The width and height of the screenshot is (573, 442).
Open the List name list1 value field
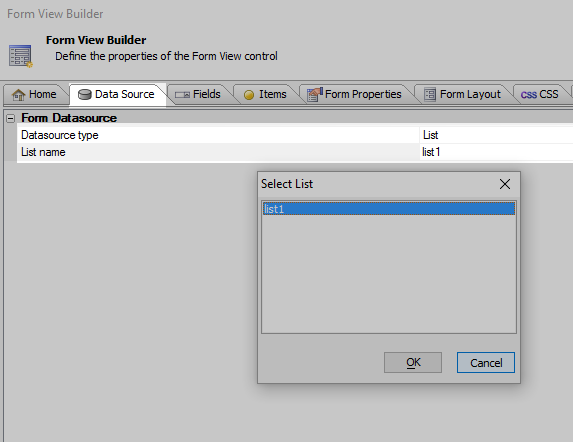point(496,152)
